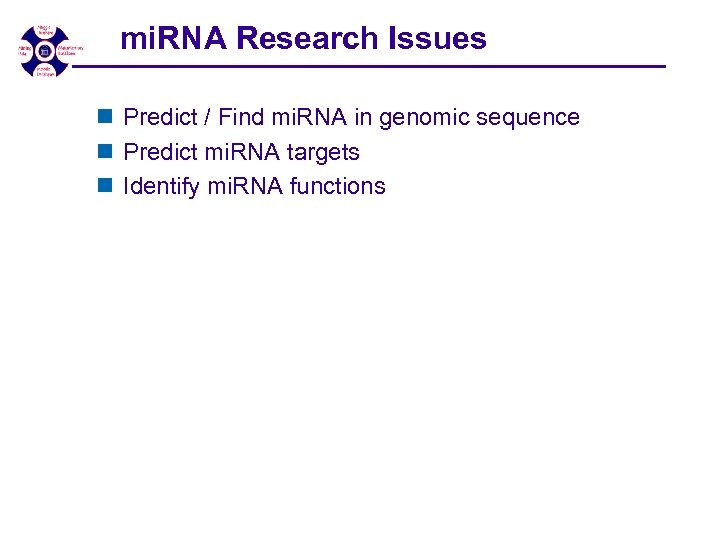Click the building icon at the logo center
This screenshot has height=540, width=720.
coord(44,49)
